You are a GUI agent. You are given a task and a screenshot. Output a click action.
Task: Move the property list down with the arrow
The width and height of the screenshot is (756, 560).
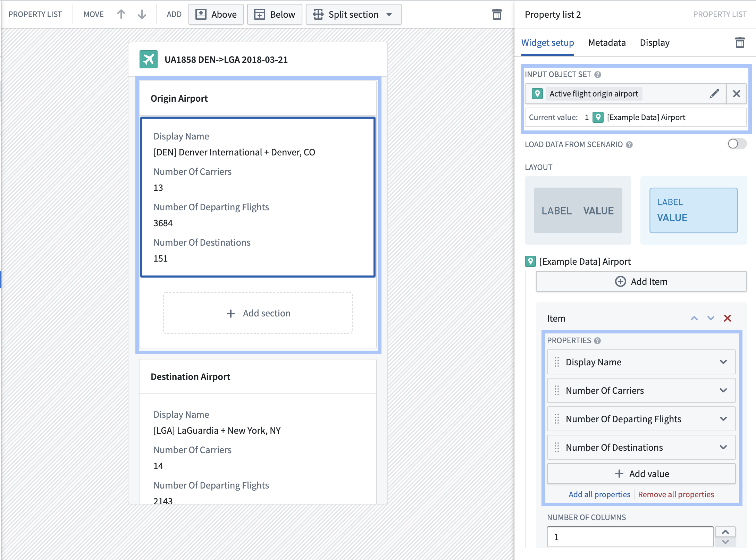pos(142,14)
